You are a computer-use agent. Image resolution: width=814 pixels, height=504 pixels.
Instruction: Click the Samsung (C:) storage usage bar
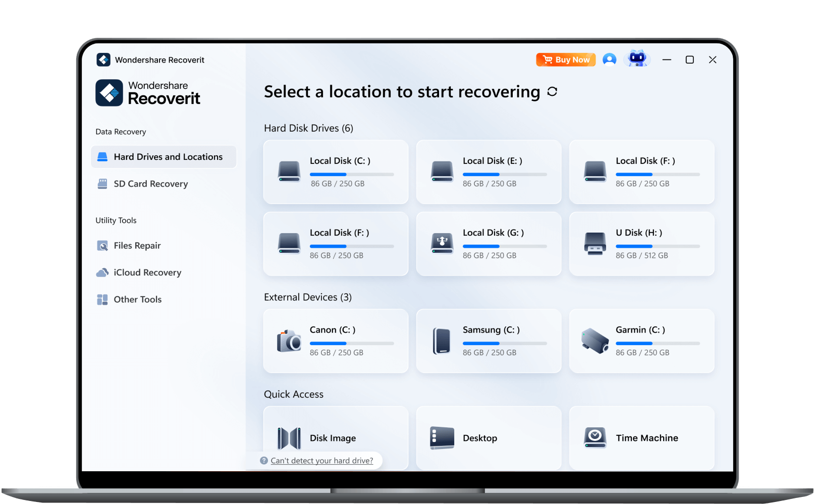click(505, 344)
